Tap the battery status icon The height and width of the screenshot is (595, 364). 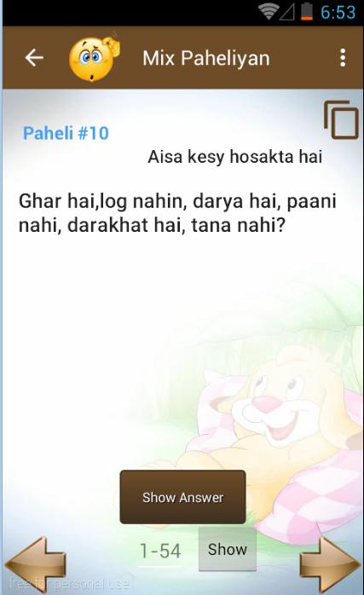point(307,11)
